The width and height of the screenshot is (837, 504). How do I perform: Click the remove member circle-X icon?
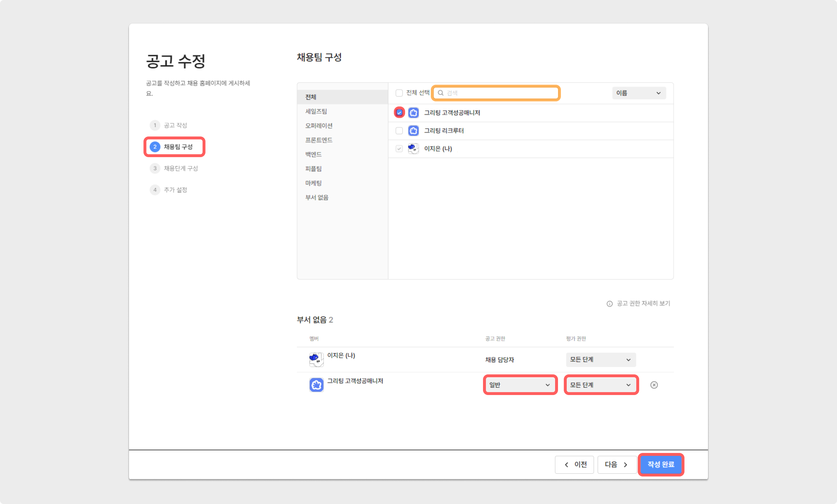click(654, 385)
